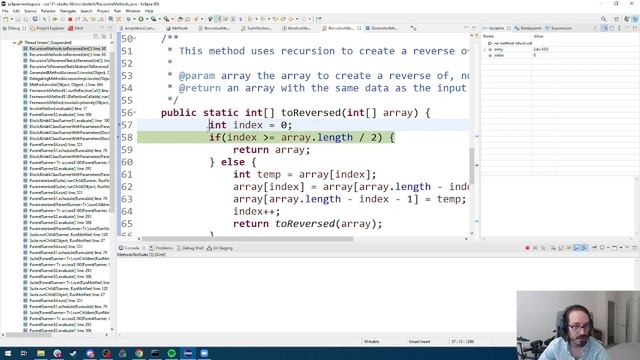Screen dimensions: 640x360
Task: Open the Substitution editor tab
Action: pos(256,28)
